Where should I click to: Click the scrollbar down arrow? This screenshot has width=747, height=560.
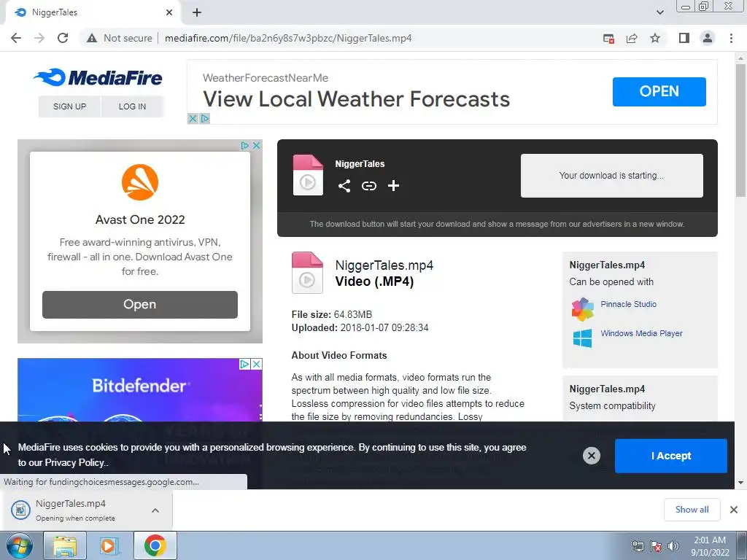point(740,483)
